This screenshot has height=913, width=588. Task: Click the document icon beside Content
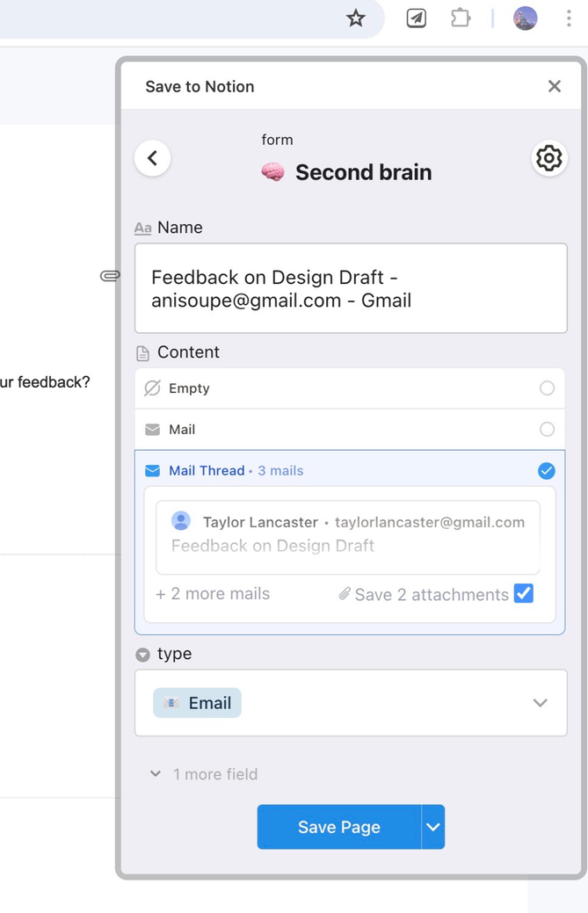(x=143, y=352)
